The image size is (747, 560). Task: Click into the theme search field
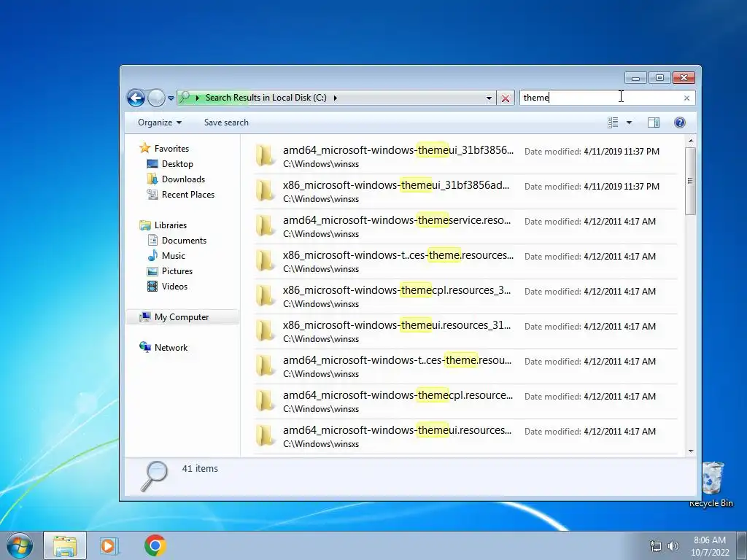[600, 98]
